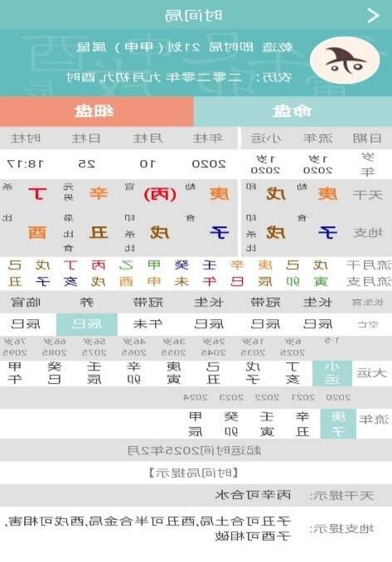Choose the 壬午 month in 流月 rows
This screenshot has height=562, width=392.
[x=209, y=274]
